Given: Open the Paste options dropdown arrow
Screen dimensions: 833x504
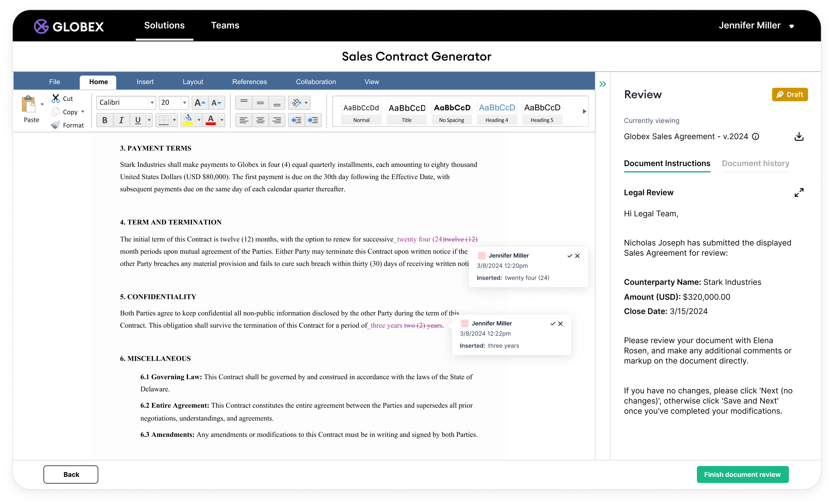Looking at the screenshot, I should coord(42,104).
